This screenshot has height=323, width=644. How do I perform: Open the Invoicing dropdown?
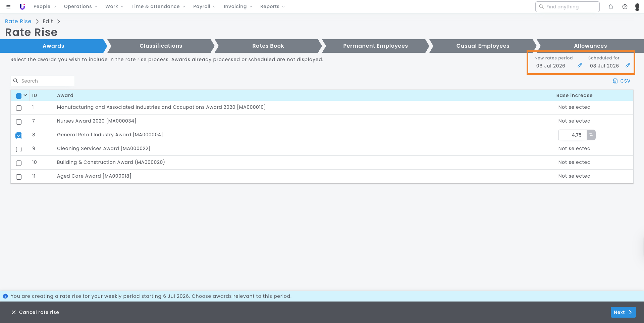pos(238,7)
